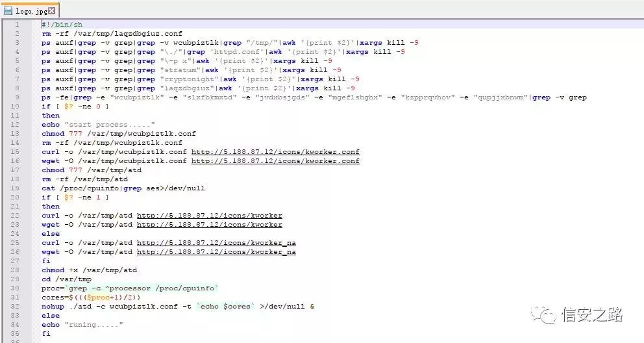Click the 'proc=`grep -c ^processor' line
The width and height of the screenshot is (644, 343).
(130, 288)
